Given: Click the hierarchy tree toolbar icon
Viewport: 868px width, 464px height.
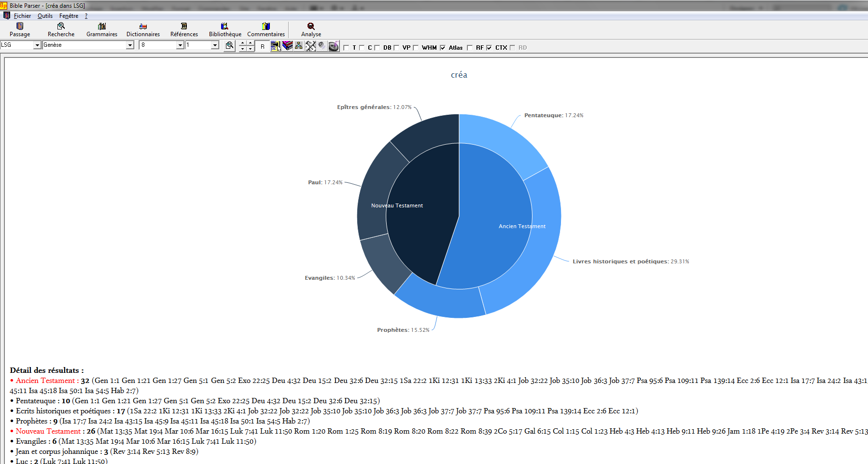Looking at the screenshot, I should [299, 46].
